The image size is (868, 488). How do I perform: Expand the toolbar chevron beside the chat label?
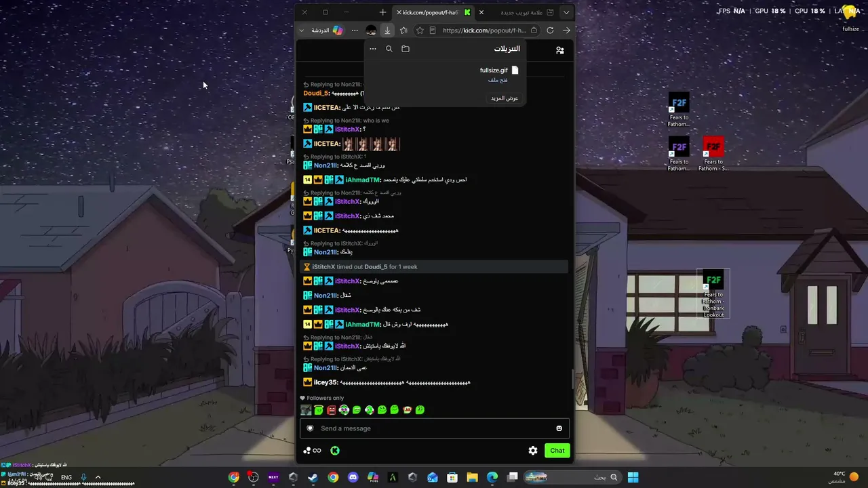pos(302,30)
